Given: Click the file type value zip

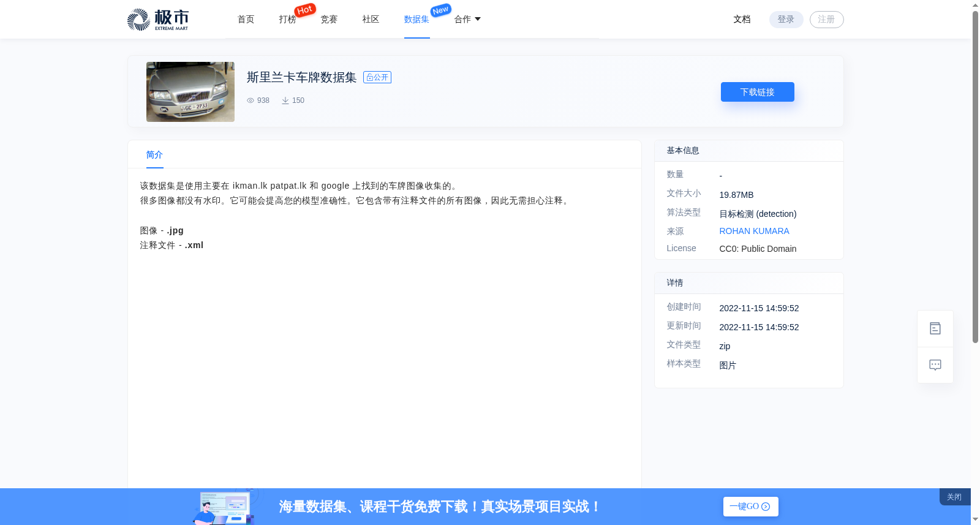Looking at the screenshot, I should click(x=725, y=346).
